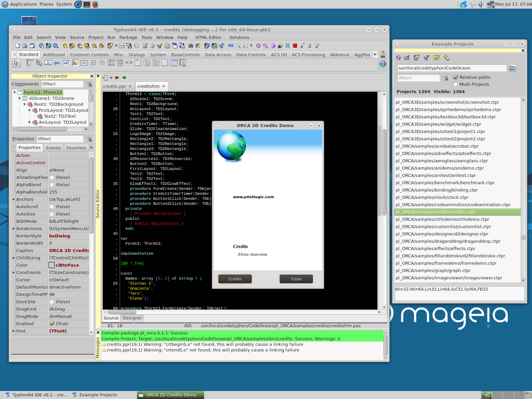Viewport: 532px width, 399px height.
Task: Collapse the Form13: TForm13 tree node
Action: pyautogui.click(x=15, y=92)
